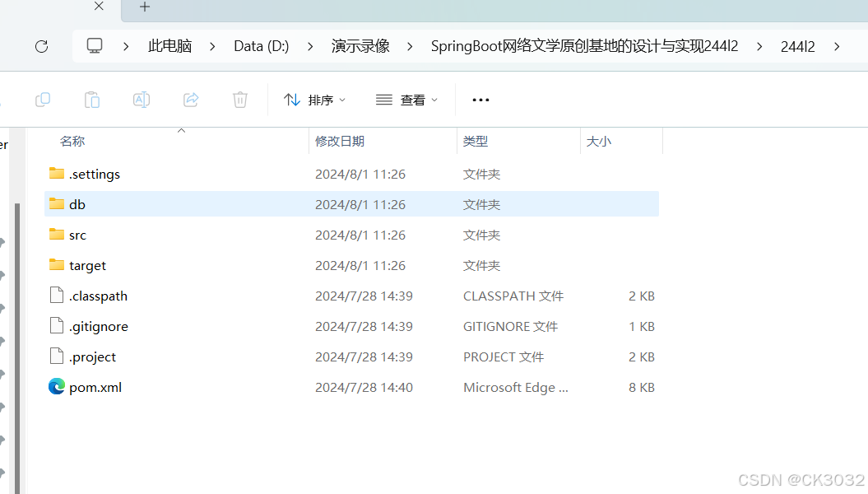Click the 244l2 breadcrumb segment
This screenshot has height=494, width=868.
tap(798, 47)
